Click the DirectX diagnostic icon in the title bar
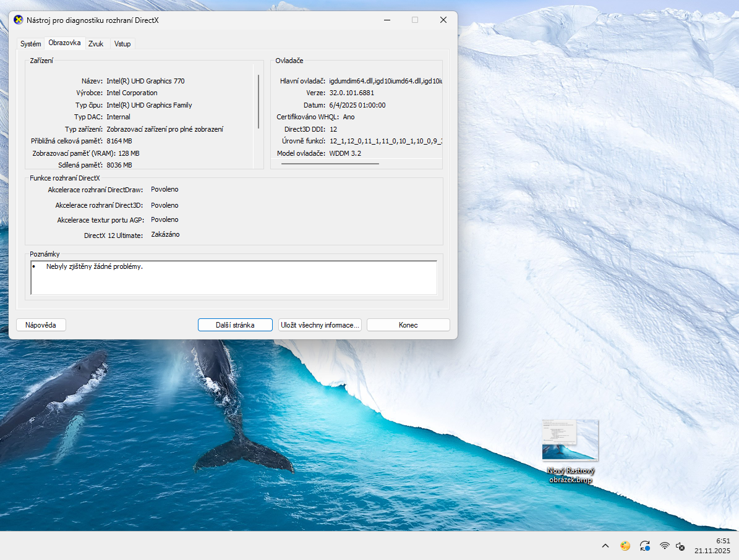 pos(17,20)
